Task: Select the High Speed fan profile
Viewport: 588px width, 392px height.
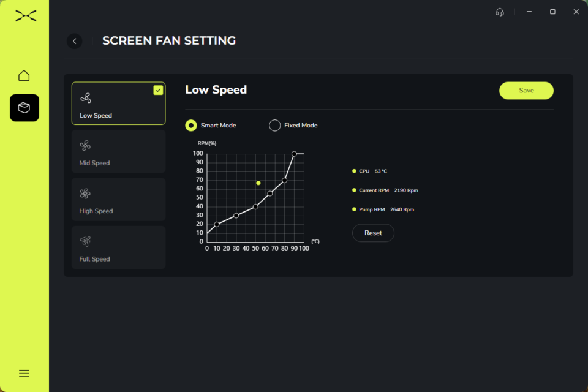Action: 118,199
